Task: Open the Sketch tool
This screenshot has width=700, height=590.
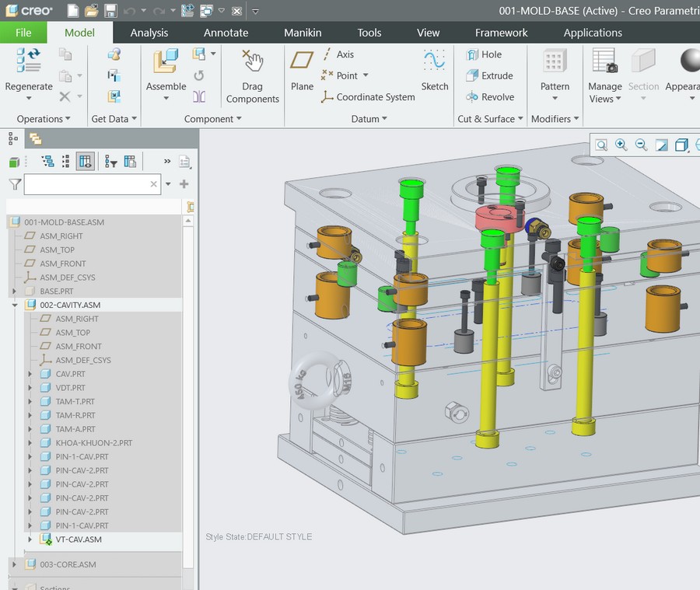Action: (434, 71)
